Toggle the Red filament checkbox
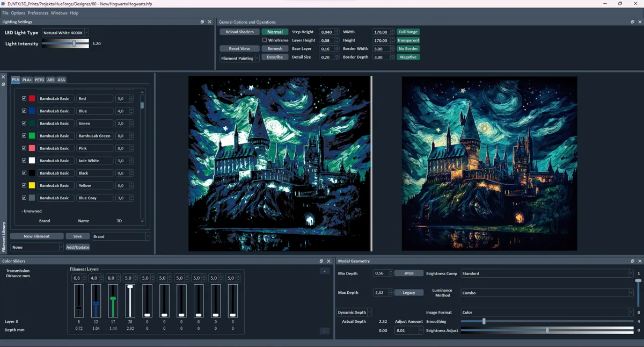The image size is (644, 347). point(24,99)
